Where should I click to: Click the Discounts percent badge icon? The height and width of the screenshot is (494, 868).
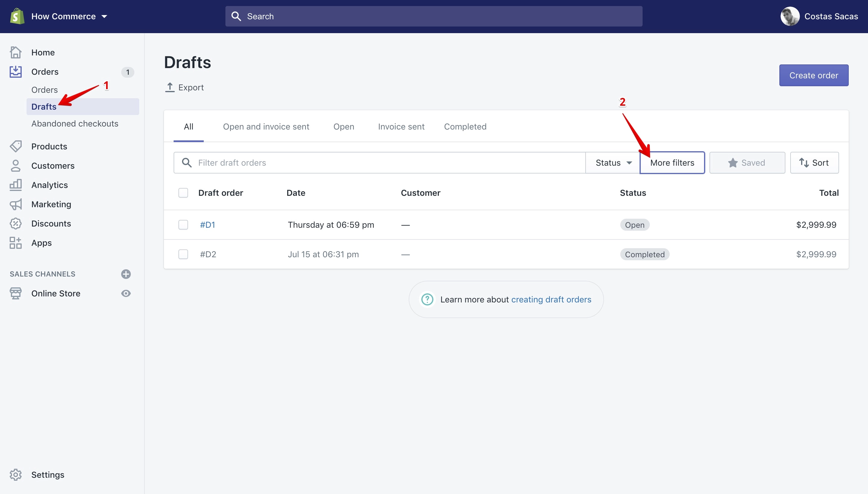point(16,224)
